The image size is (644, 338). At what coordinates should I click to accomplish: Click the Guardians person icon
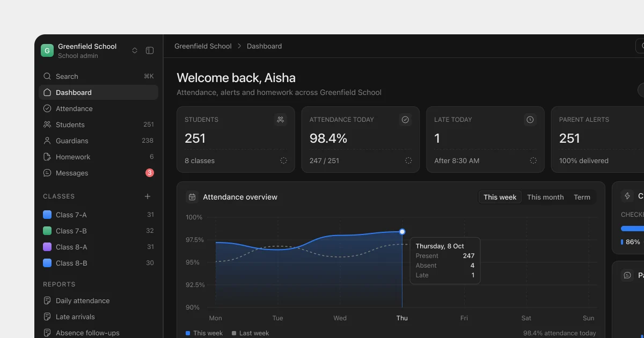(x=47, y=141)
